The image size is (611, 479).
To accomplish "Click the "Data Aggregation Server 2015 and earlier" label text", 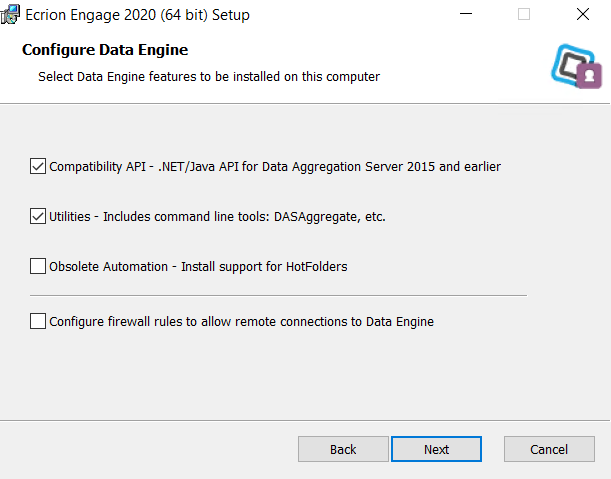I will tap(381, 167).
